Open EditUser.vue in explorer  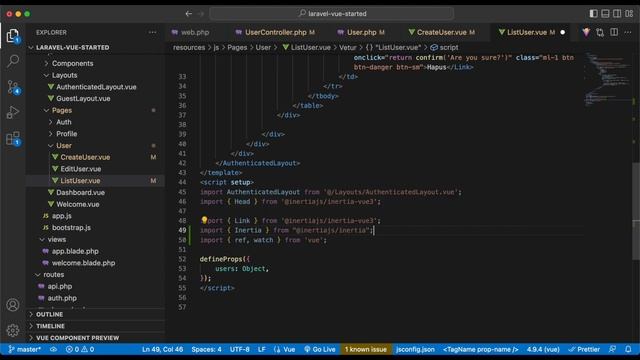click(x=80, y=169)
